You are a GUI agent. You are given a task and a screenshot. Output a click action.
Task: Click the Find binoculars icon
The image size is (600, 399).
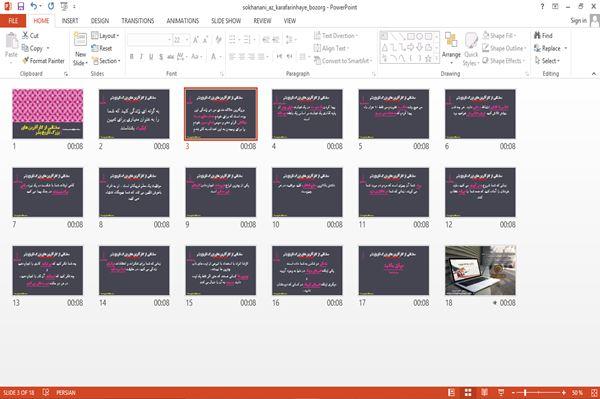(x=537, y=36)
